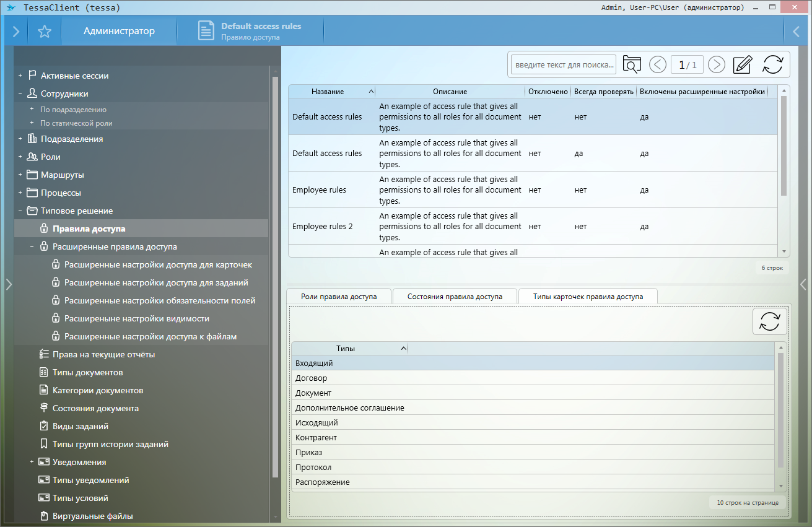Click the document icon beside Default access rules

206,32
